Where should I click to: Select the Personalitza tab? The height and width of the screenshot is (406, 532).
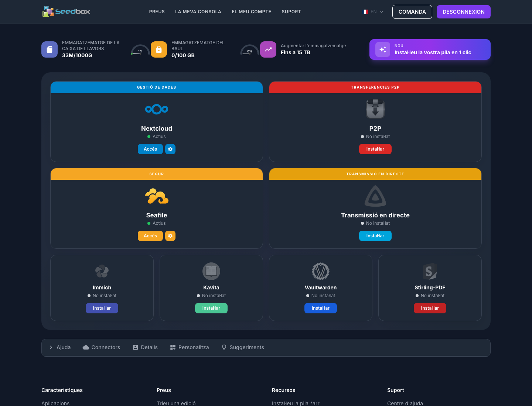tap(190, 347)
